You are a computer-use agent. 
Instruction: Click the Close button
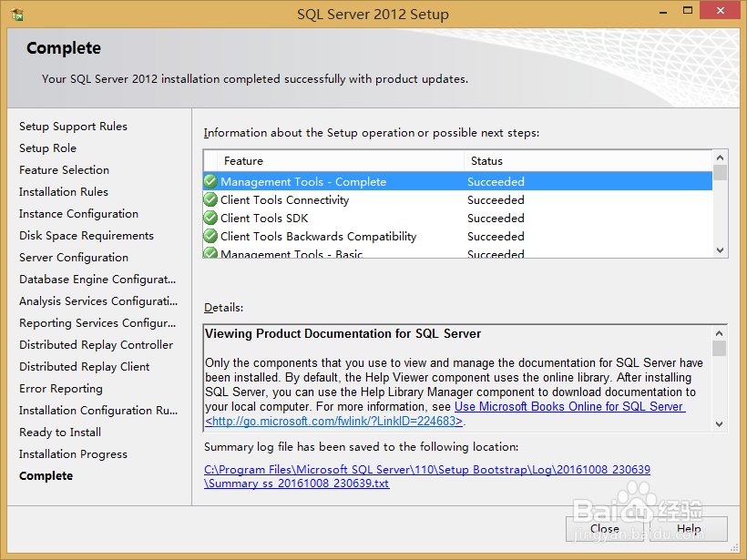604,528
